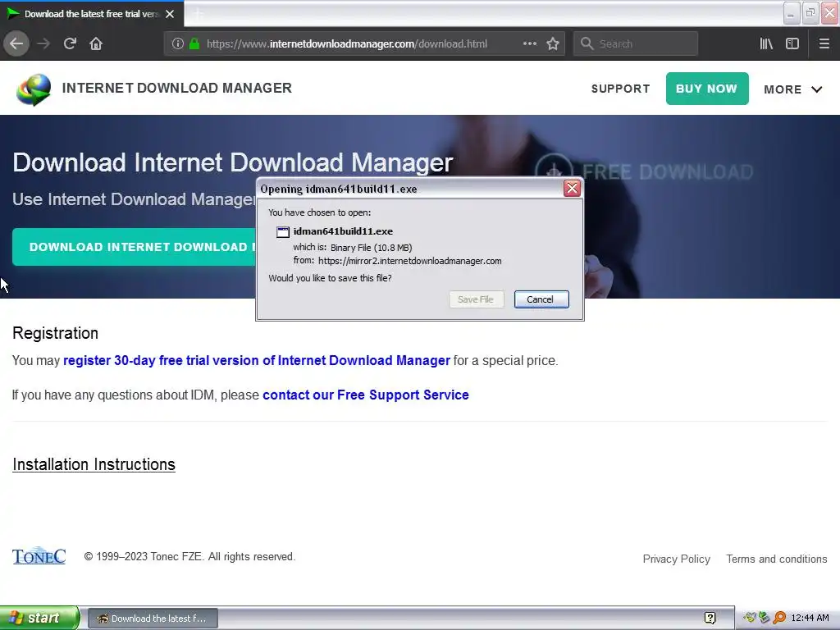Click the forward navigation arrow
The image size is (840, 630).
click(x=43, y=43)
